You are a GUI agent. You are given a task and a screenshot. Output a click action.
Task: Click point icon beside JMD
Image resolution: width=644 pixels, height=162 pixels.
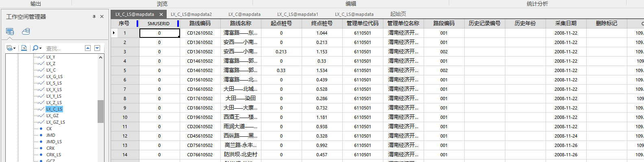click(41, 135)
